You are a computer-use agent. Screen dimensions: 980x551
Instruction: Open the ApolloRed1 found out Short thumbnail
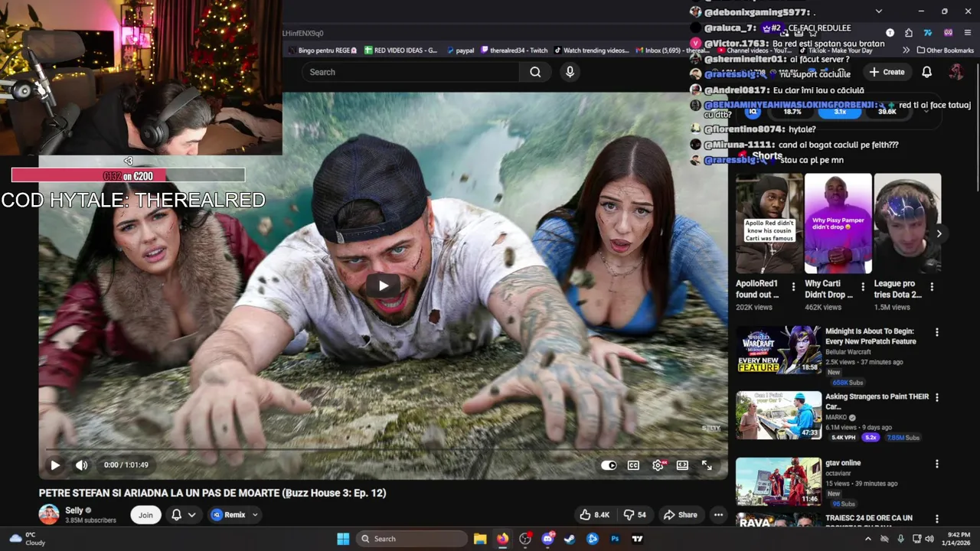(x=769, y=223)
